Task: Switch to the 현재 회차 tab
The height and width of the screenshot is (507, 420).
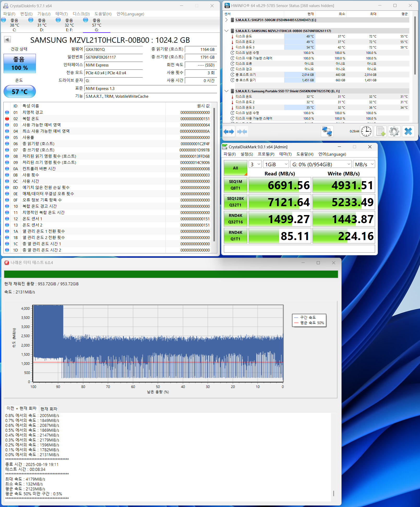Action: point(49,409)
